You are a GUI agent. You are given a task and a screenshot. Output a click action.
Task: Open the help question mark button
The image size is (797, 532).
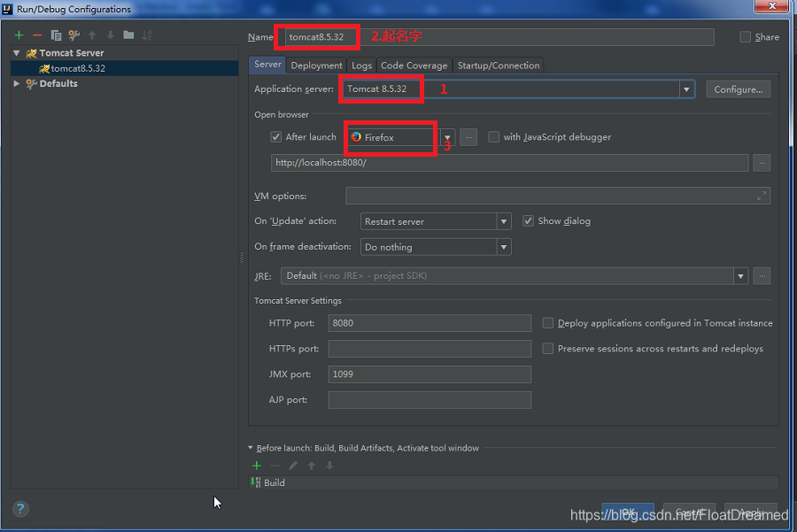[x=20, y=509]
